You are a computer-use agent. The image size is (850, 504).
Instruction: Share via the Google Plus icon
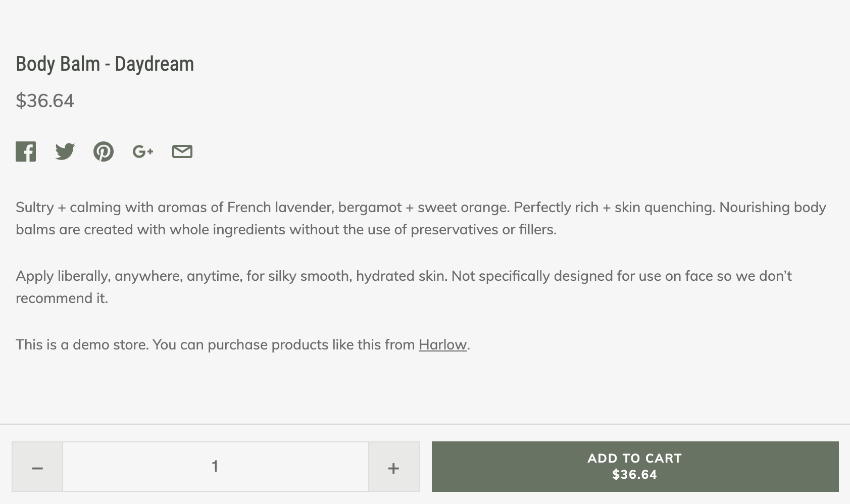(x=142, y=152)
